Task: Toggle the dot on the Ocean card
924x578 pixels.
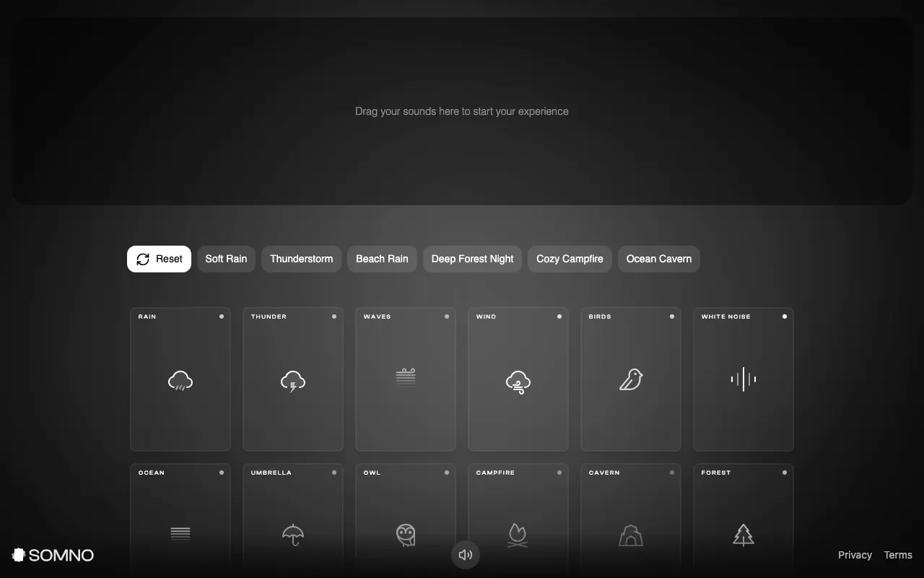Action: pos(222,473)
